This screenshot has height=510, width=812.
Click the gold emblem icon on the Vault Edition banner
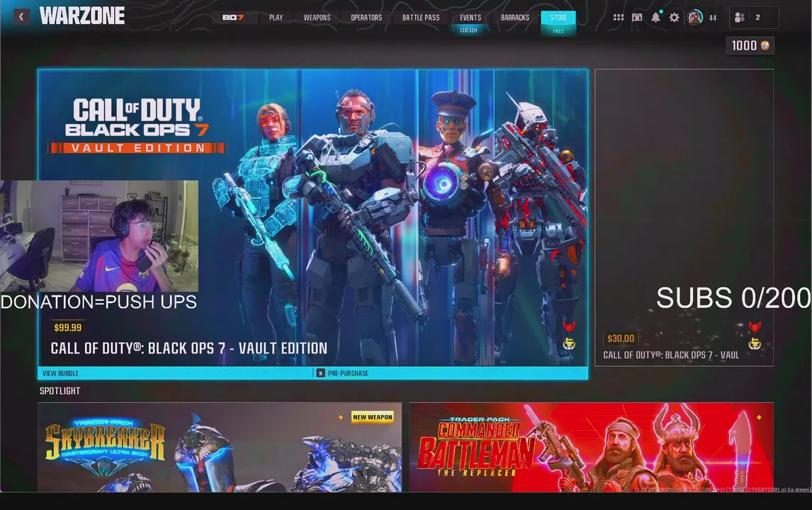pyautogui.click(x=569, y=344)
